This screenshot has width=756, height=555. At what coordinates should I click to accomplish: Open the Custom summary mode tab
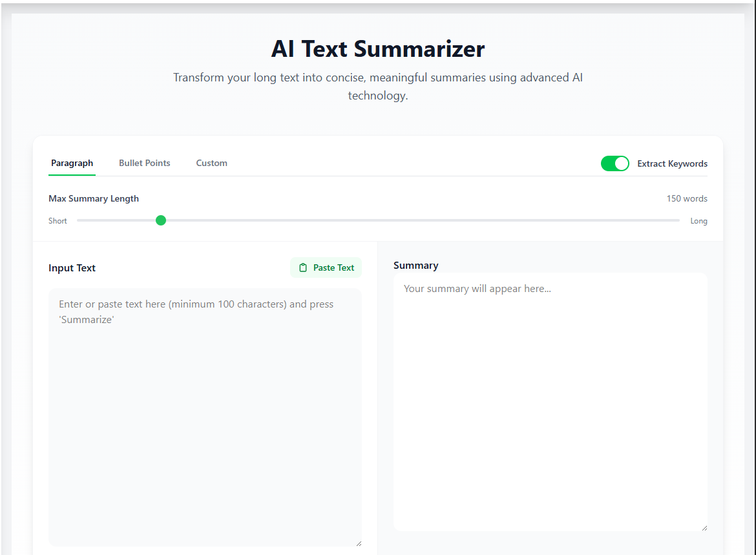point(211,163)
